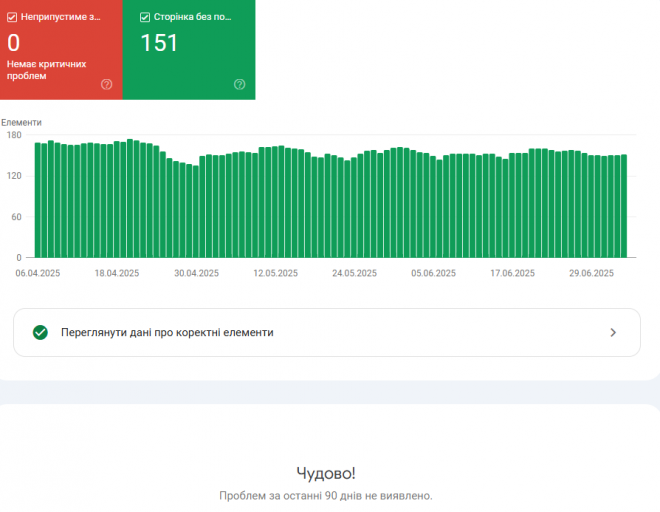
Task: Toggle the red 'Неприпустиме' checkbox
Action: pyautogui.click(x=12, y=17)
